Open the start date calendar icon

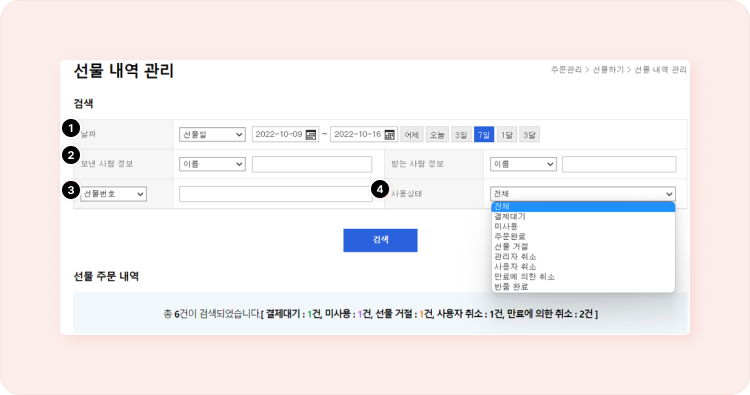[x=311, y=135]
